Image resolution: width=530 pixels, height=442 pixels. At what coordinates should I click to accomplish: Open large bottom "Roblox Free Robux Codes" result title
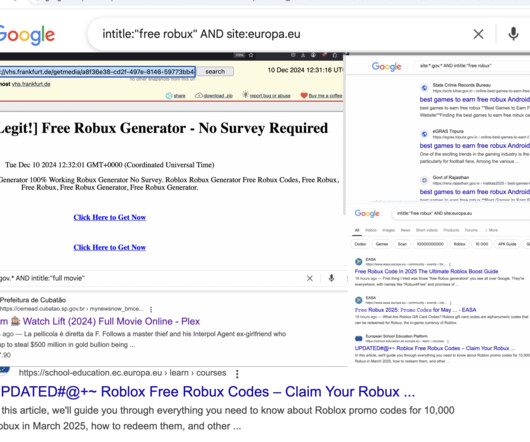[208, 392]
